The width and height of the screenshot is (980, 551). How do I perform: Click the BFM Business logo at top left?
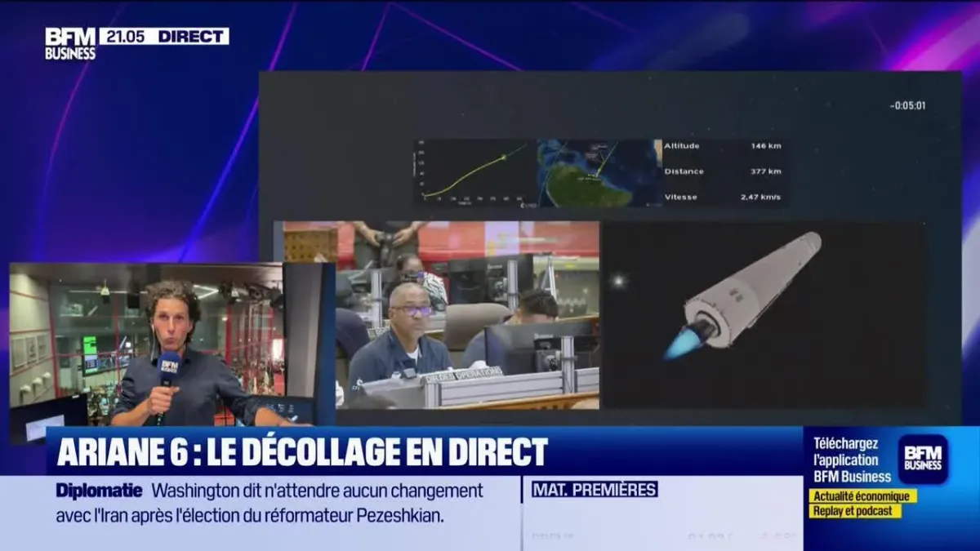(70, 43)
